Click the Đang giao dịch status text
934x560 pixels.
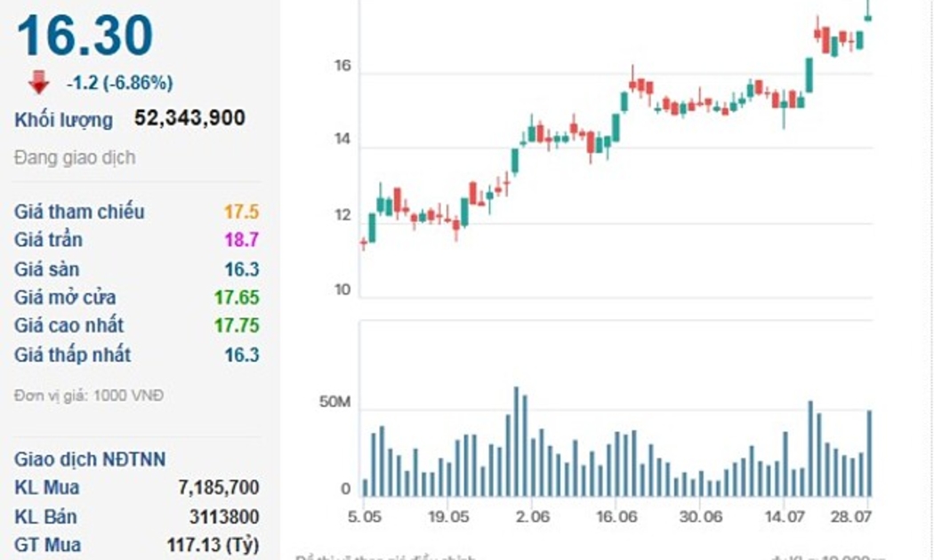(x=75, y=157)
